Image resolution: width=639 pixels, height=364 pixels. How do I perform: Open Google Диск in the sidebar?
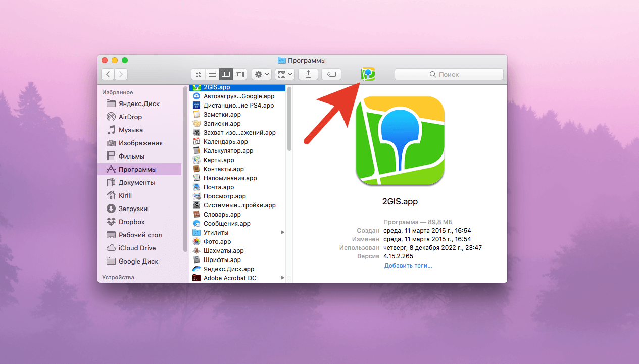coord(139,261)
